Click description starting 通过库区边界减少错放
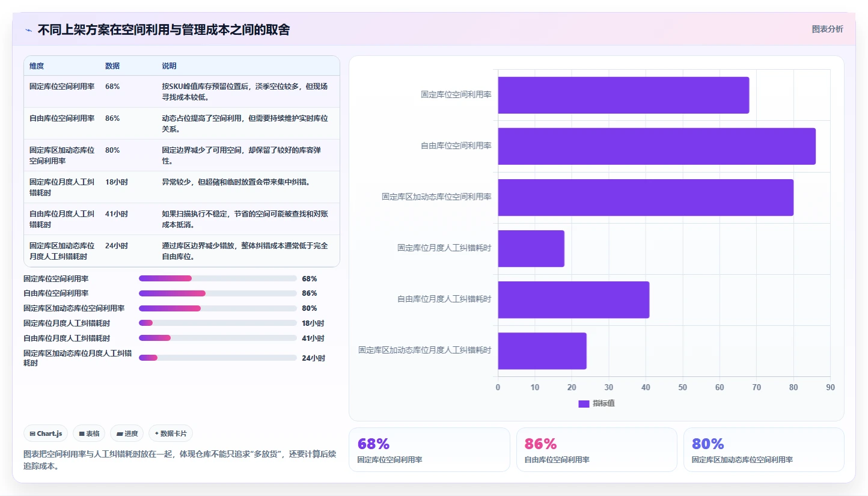This screenshot has width=868, height=496. click(x=245, y=251)
